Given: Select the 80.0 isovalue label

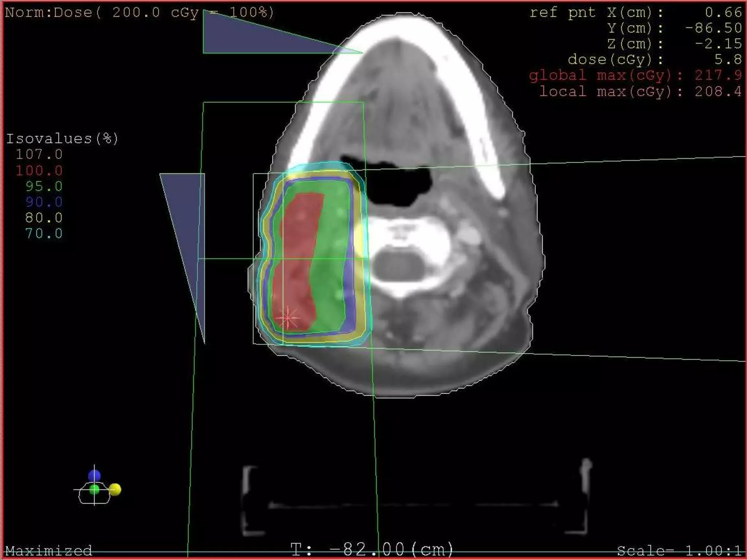Looking at the screenshot, I should pos(44,218).
